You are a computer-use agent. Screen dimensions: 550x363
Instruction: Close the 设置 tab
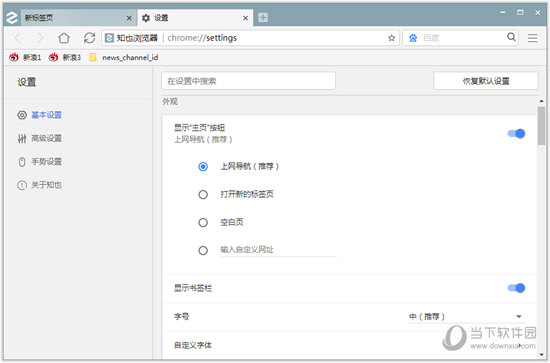246,18
